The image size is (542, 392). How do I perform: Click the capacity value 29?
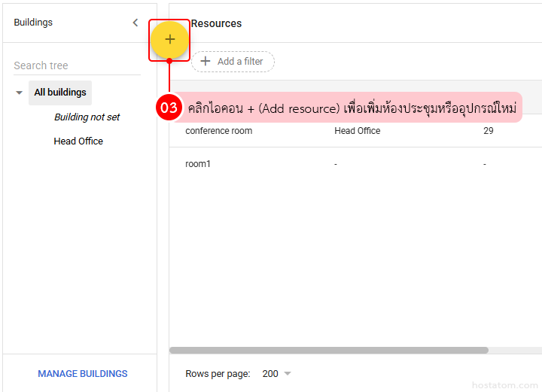[x=489, y=131]
